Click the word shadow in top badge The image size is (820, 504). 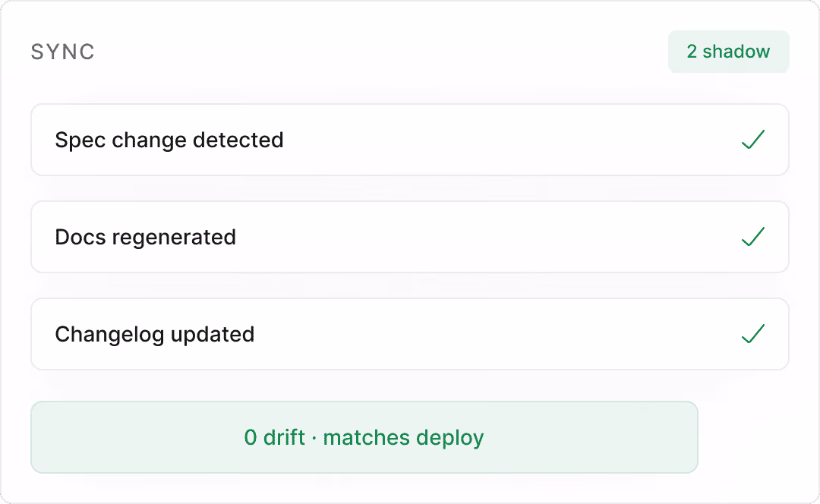[x=736, y=52]
